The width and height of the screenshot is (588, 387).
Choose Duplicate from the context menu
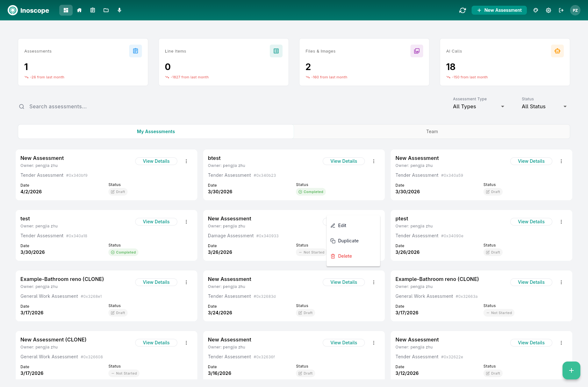tap(348, 240)
